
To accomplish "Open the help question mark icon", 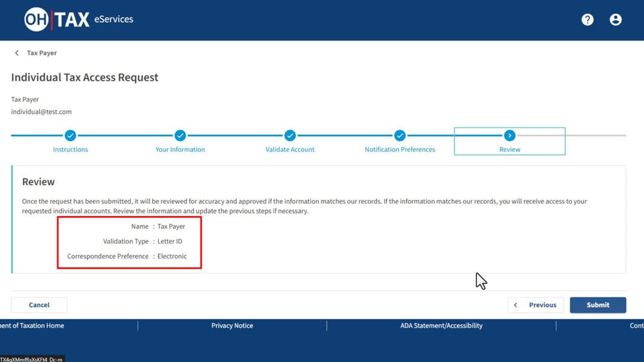I will [587, 20].
